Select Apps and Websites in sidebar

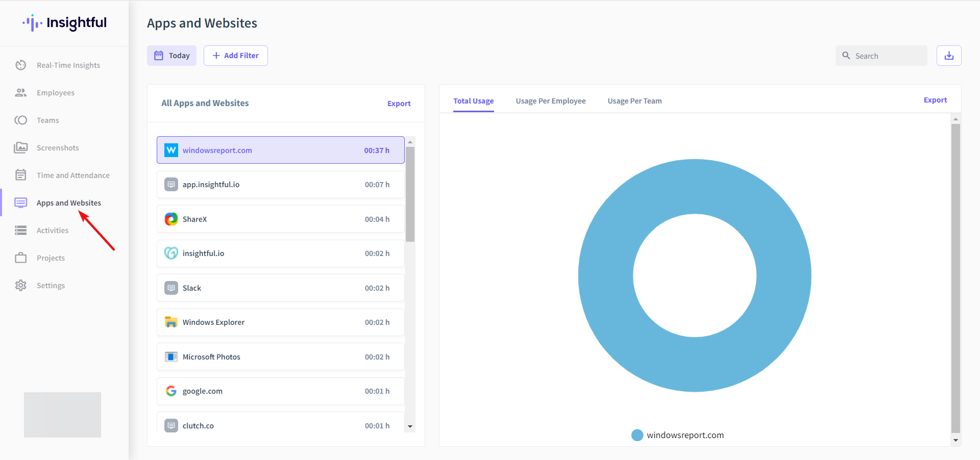69,203
